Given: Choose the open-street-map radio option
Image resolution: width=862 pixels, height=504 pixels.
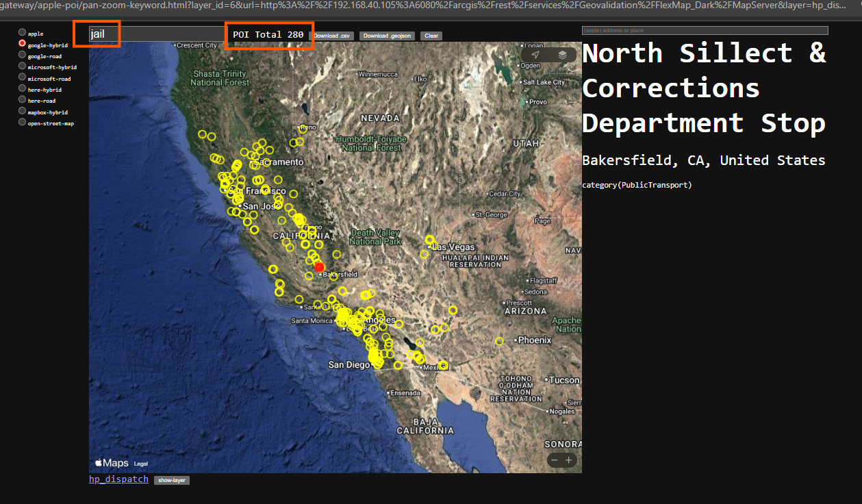Looking at the screenshot, I should click(23, 123).
